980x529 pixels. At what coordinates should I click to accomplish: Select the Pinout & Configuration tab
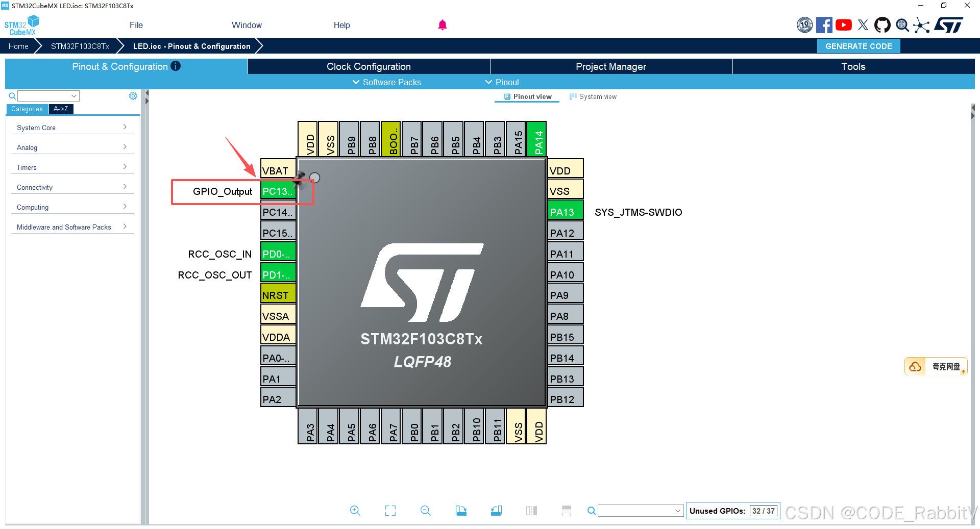(x=126, y=66)
